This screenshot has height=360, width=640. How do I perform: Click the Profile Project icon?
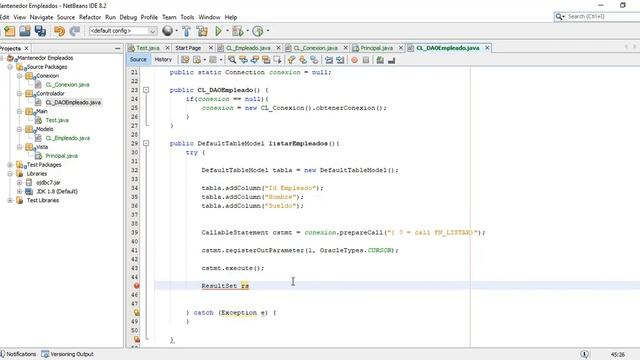click(x=258, y=31)
